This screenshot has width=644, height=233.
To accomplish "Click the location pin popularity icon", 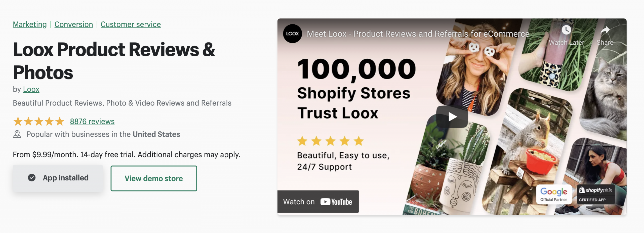I will (x=17, y=134).
